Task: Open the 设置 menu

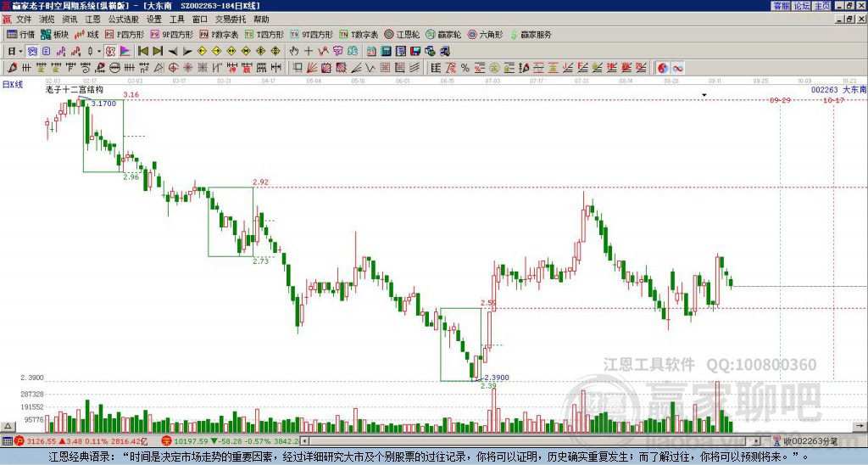Action: click(x=154, y=20)
